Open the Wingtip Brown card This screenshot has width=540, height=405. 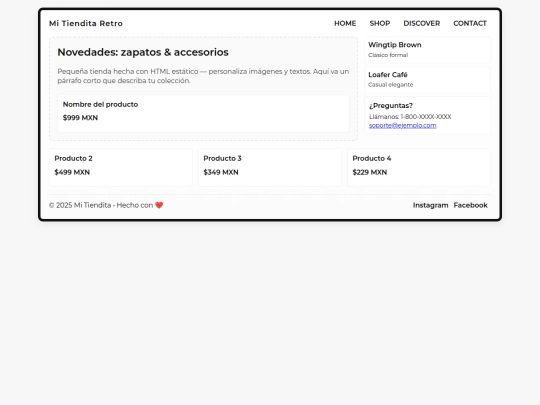(x=427, y=50)
